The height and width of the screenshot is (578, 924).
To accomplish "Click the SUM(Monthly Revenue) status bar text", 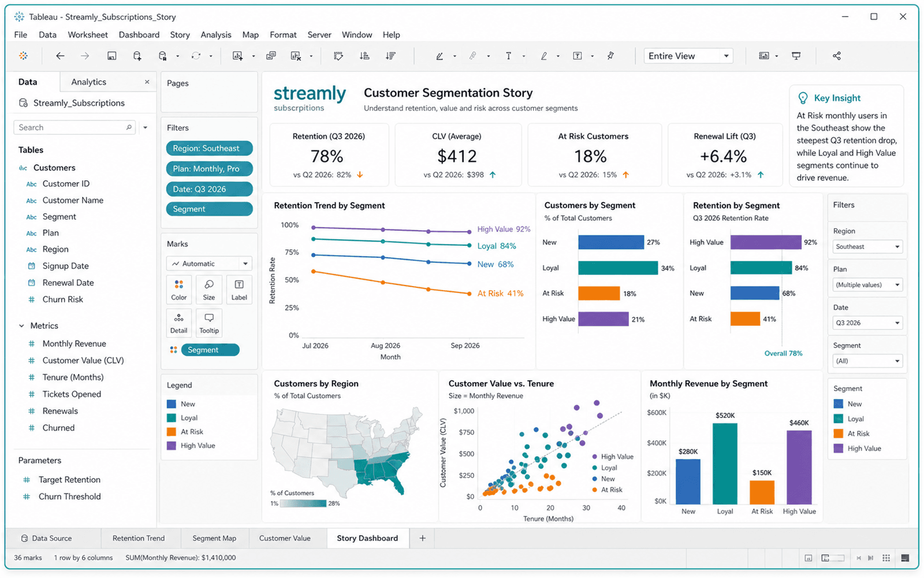I will click(x=181, y=558).
